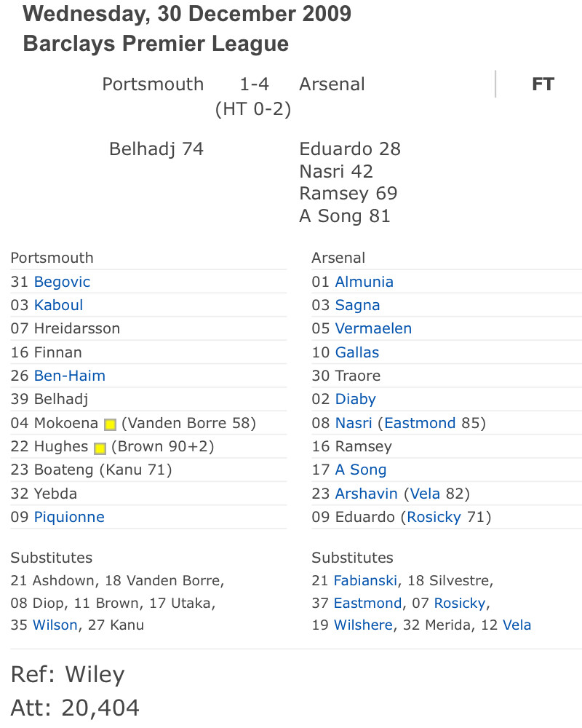Open the Begovic player link

62,282
